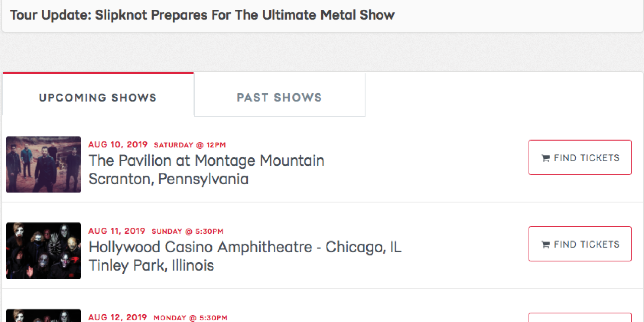
Task: Open the Past Shows tab
Action: click(279, 98)
